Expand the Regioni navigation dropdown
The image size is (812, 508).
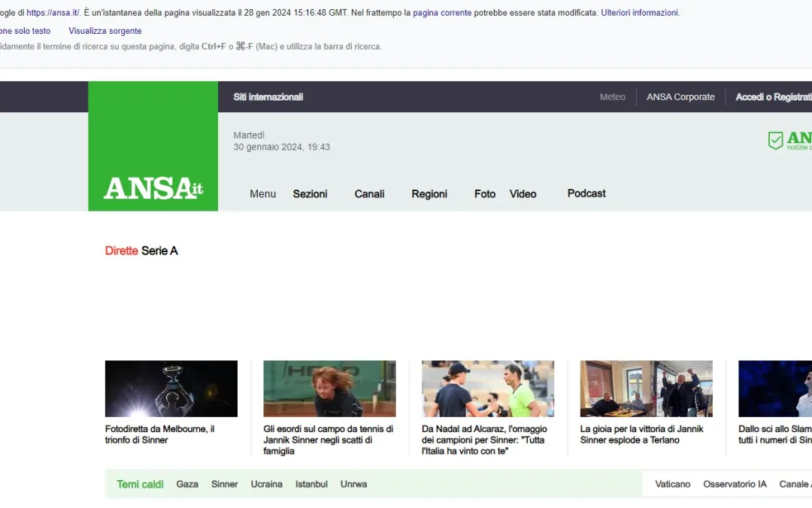429,194
